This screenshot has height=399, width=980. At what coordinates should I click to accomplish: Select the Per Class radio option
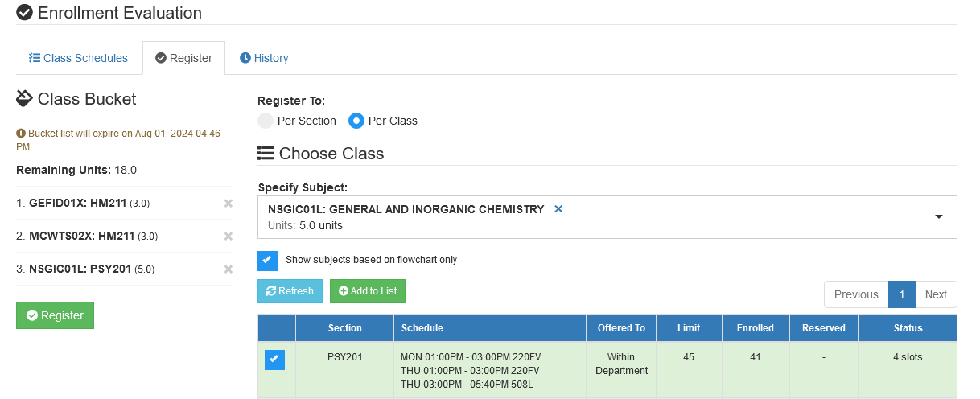tap(356, 121)
